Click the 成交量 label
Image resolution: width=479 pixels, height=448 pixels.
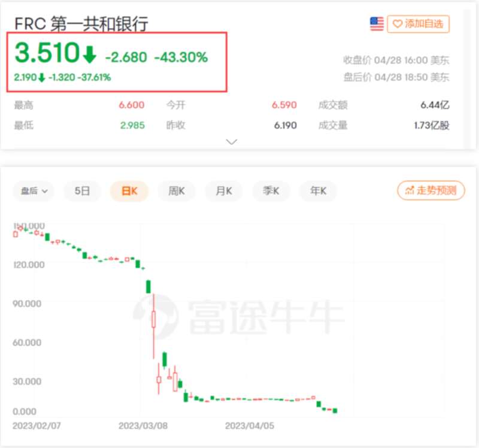pyautogui.click(x=333, y=125)
